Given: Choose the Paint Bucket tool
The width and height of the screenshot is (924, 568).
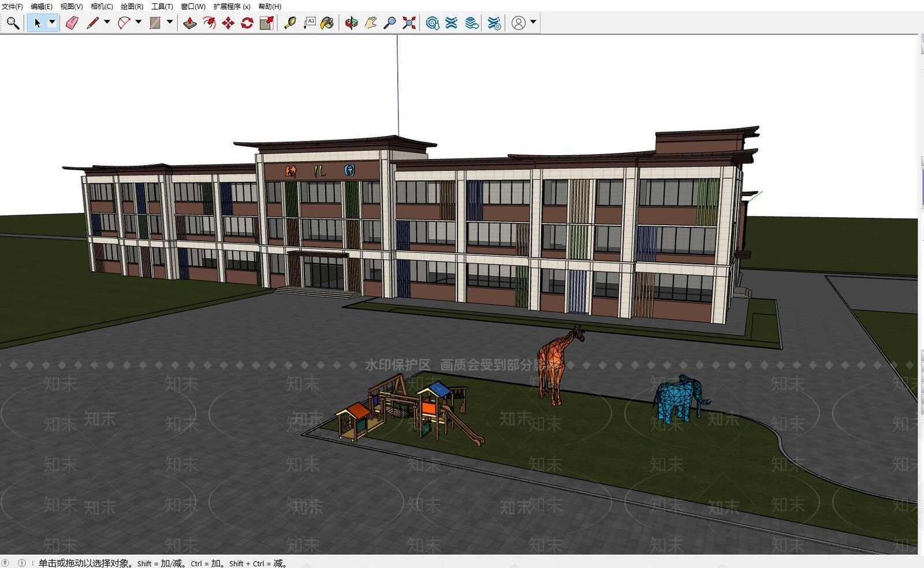Looking at the screenshot, I should [327, 23].
